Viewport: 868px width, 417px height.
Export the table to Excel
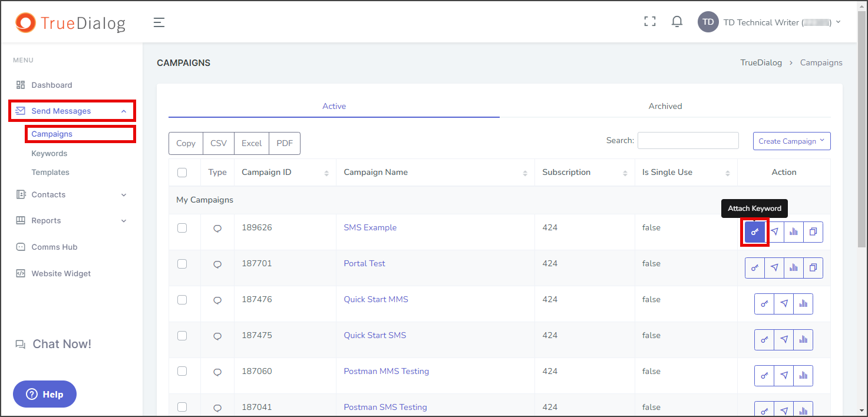coord(252,143)
